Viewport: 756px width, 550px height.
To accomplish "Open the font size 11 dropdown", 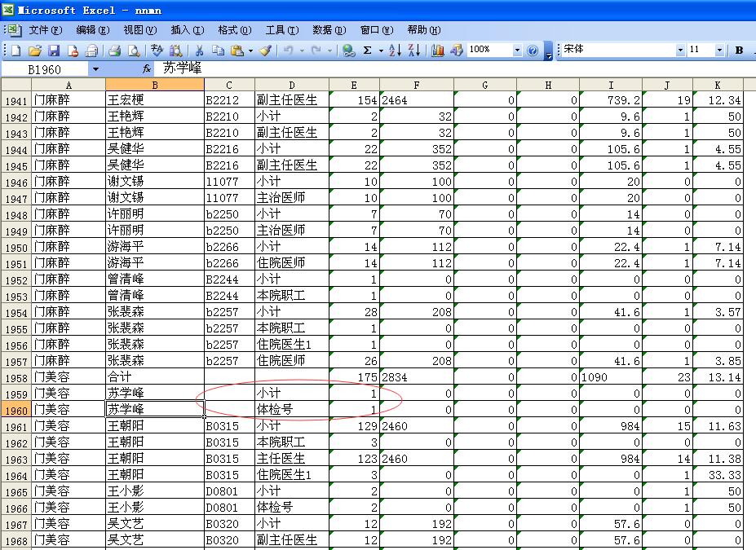I will (719, 50).
